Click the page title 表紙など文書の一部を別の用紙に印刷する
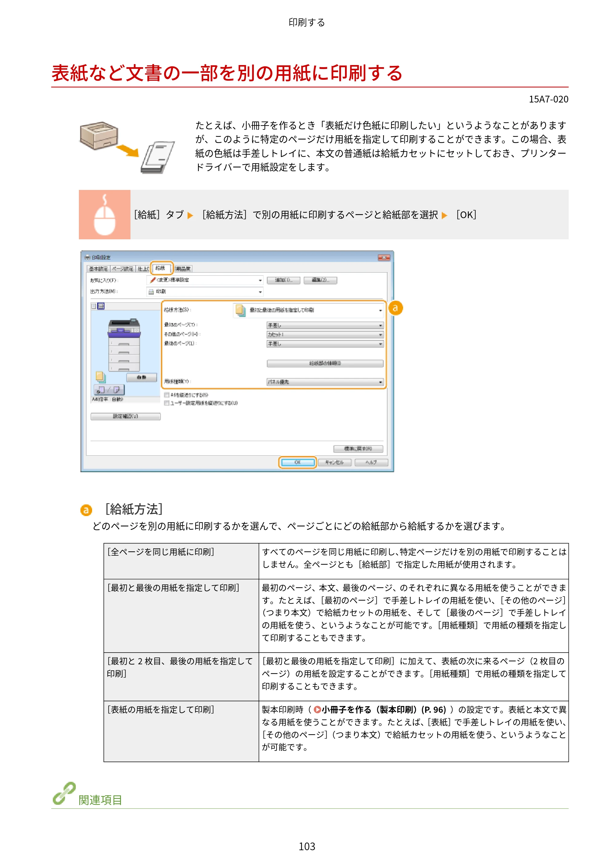This screenshot has height=868, width=614. coord(227,73)
